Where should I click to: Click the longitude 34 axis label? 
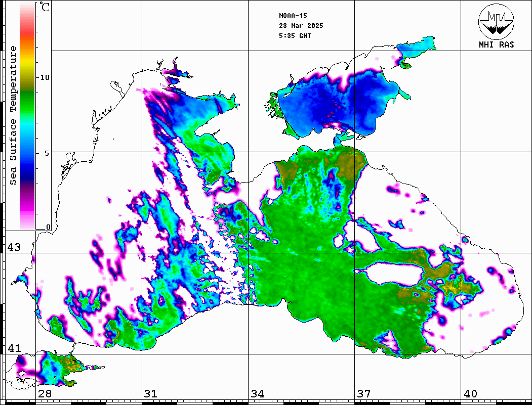pyautogui.click(x=257, y=394)
